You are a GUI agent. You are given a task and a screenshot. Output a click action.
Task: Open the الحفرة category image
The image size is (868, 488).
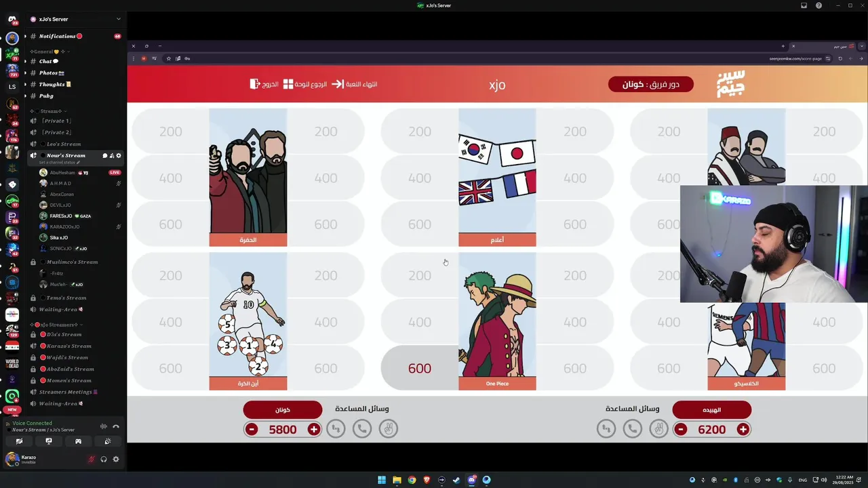pyautogui.click(x=248, y=171)
